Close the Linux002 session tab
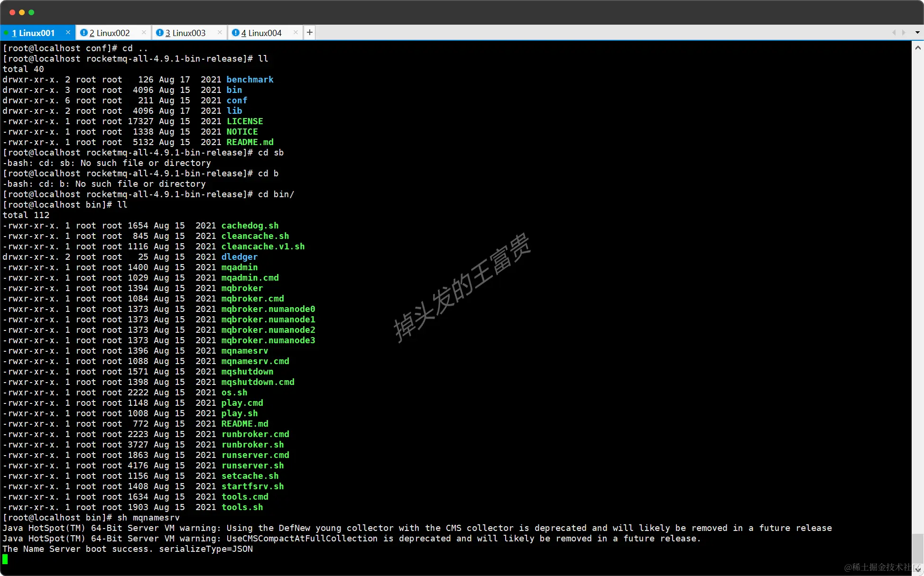Image resolution: width=924 pixels, height=576 pixels. click(144, 32)
